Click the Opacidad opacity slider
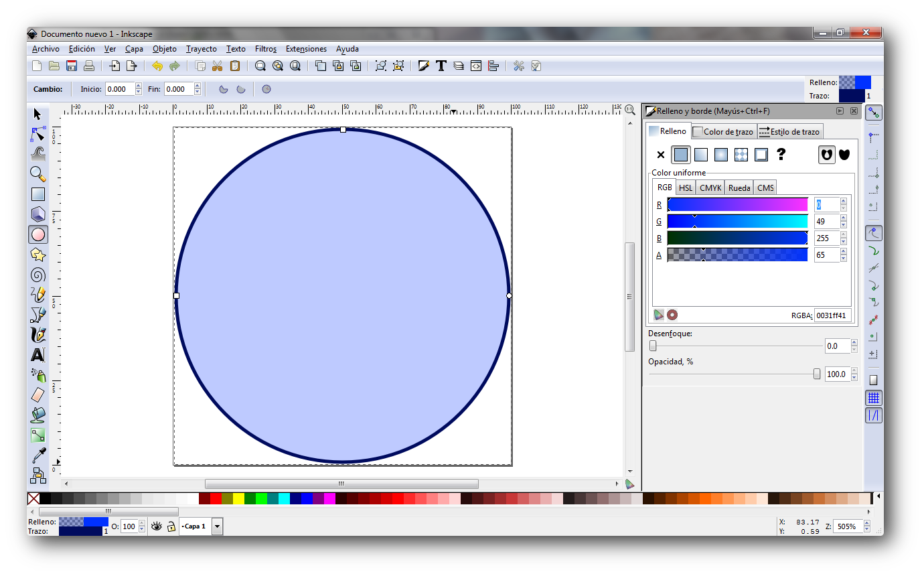924x576 pixels. tap(735, 374)
